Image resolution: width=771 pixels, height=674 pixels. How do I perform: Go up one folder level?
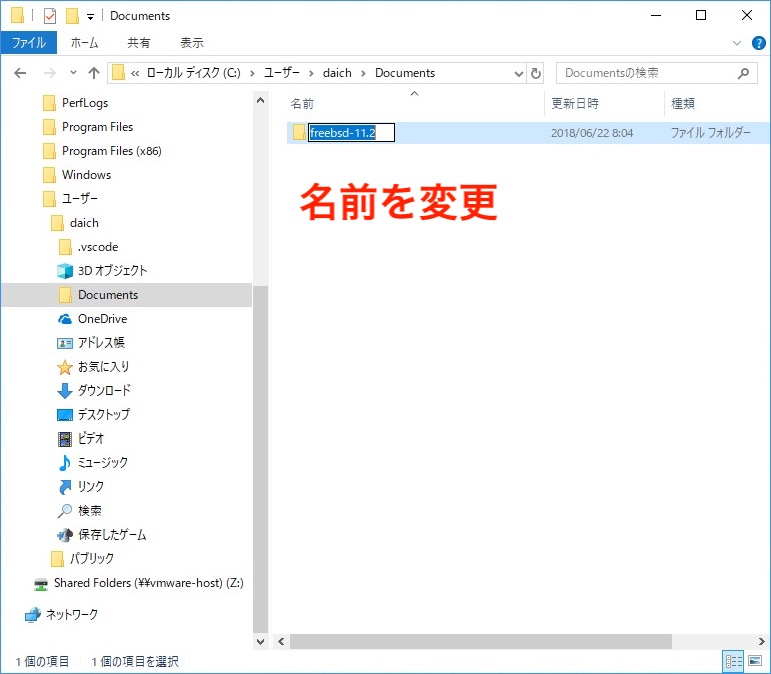coord(93,73)
